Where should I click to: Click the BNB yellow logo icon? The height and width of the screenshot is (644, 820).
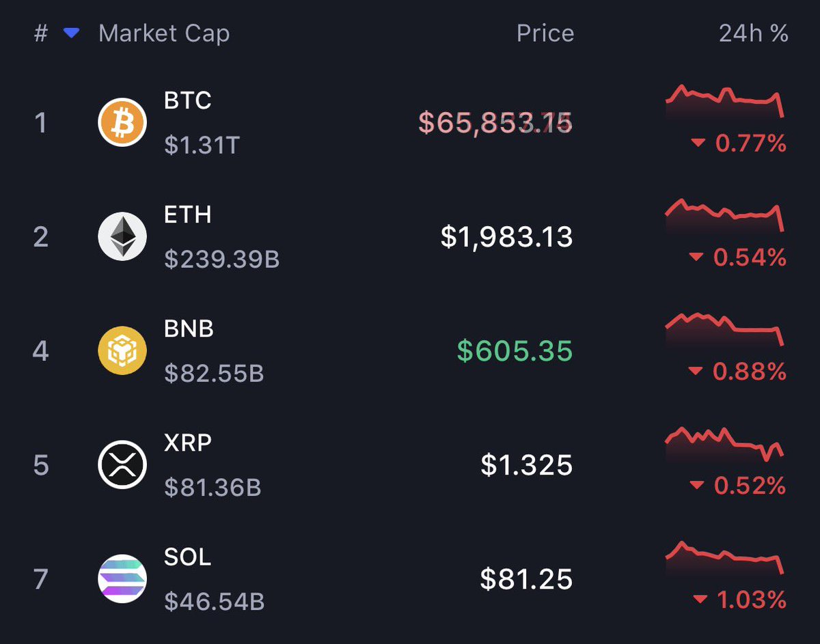click(122, 351)
